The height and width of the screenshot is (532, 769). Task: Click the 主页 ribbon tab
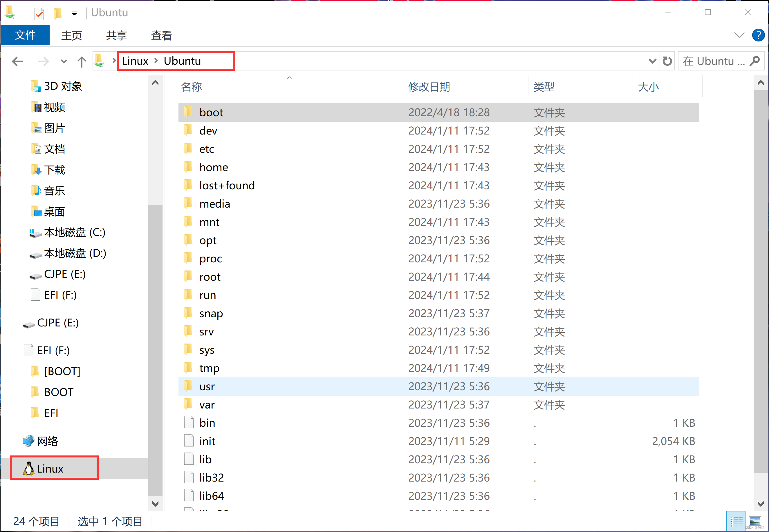tap(71, 35)
